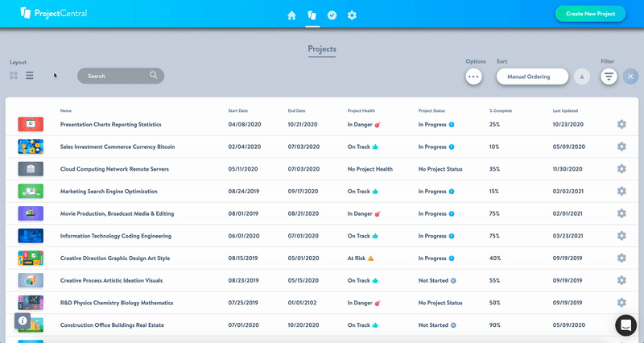The image size is (644, 343).
Task: Click In Progress status for Movie Production row
Action: tap(436, 213)
